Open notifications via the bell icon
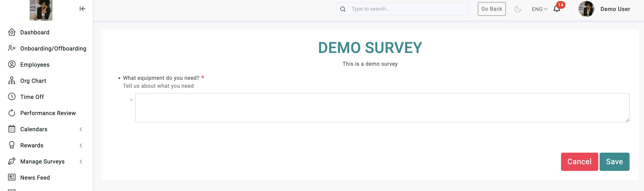This screenshot has height=191, width=644. click(x=556, y=9)
